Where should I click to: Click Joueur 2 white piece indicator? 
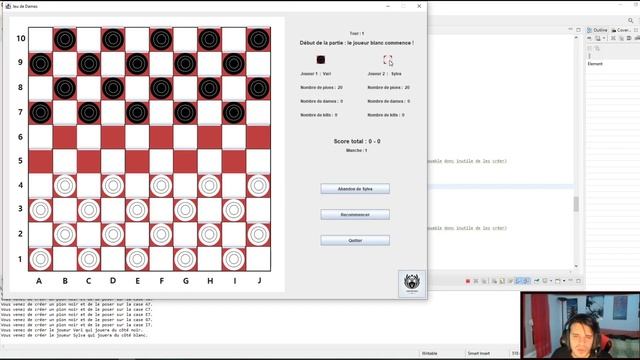pyautogui.click(x=387, y=60)
